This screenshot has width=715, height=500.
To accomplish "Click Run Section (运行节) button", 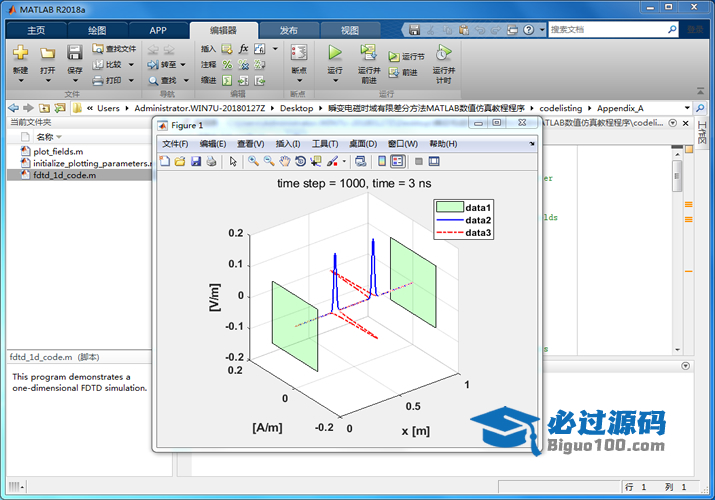I will (x=406, y=57).
